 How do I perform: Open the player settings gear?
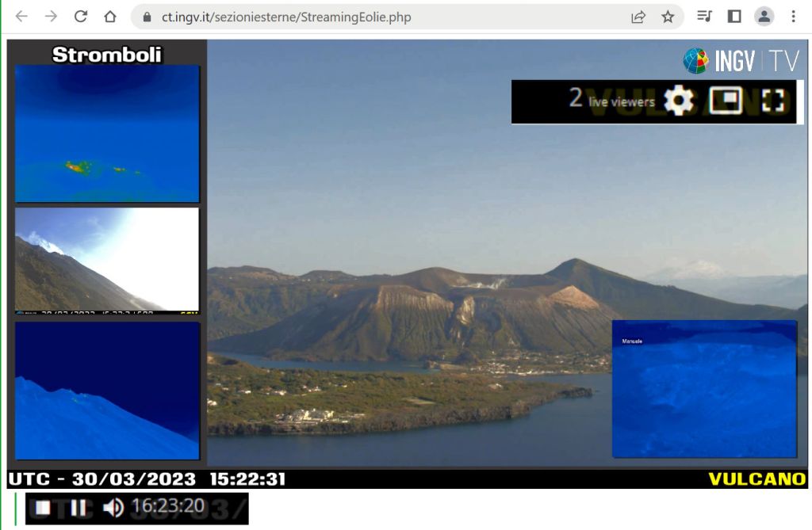click(678, 101)
